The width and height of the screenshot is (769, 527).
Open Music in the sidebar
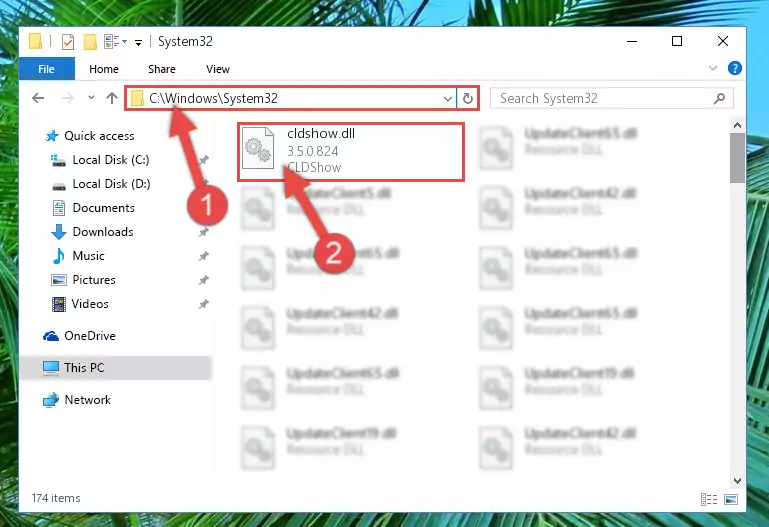(88, 256)
